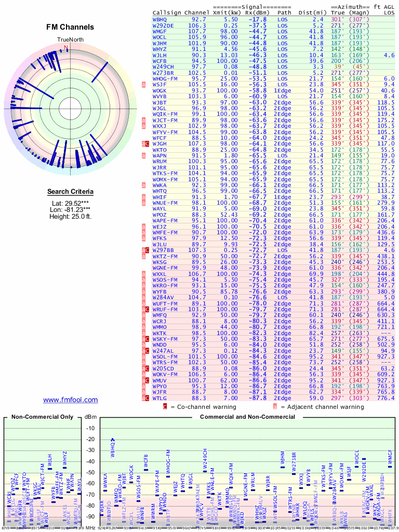399x532 pixels.
Task: Click the co-channel icon next to WRUF-FM
Action: tap(147, 309)
